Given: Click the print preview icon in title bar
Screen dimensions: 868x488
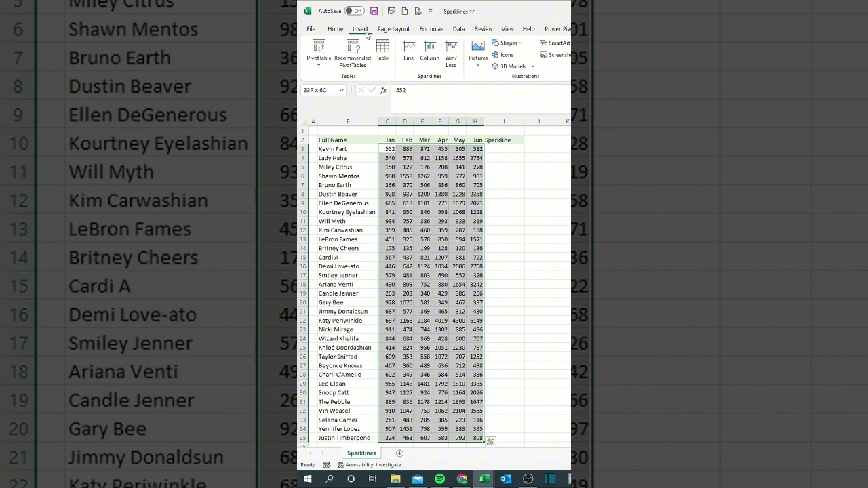Looking at the screenshot, I should pyautogui.click(x=418, y=11).
